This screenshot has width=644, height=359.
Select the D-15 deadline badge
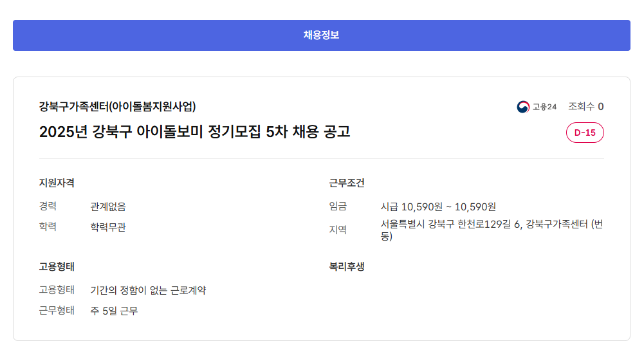click(x=585, y=133)
